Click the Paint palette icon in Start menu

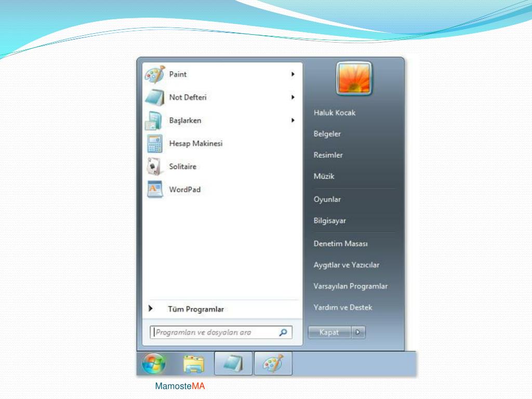pos(155,74)
